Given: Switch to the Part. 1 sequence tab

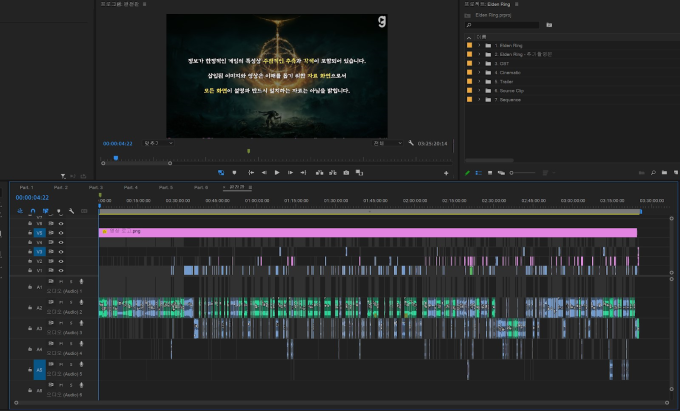Looking at the screenshot, I should coord(26,187).
